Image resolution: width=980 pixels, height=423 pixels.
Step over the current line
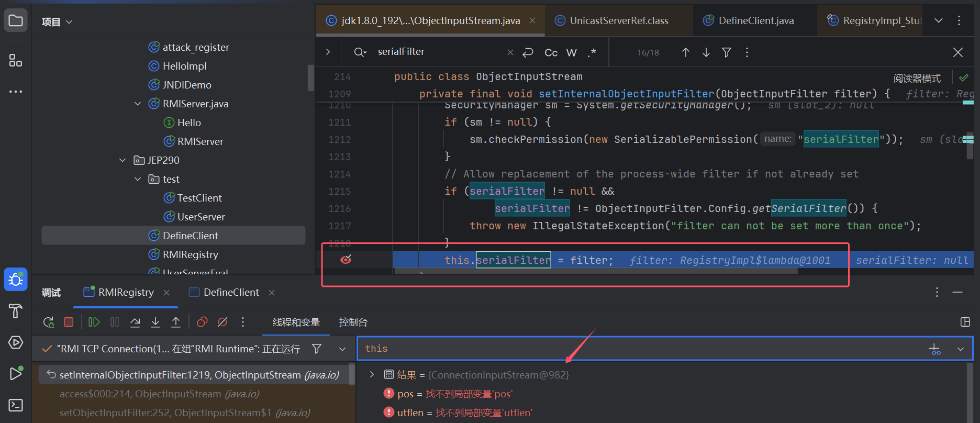[135, 322]
